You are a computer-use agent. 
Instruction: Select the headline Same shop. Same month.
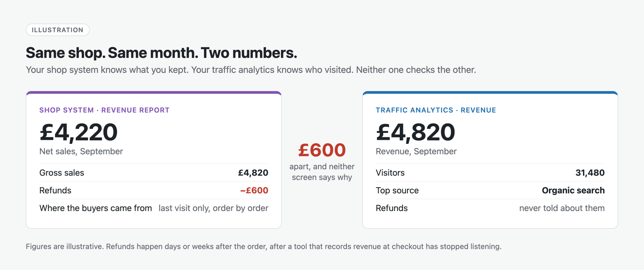tap(111, 53)
